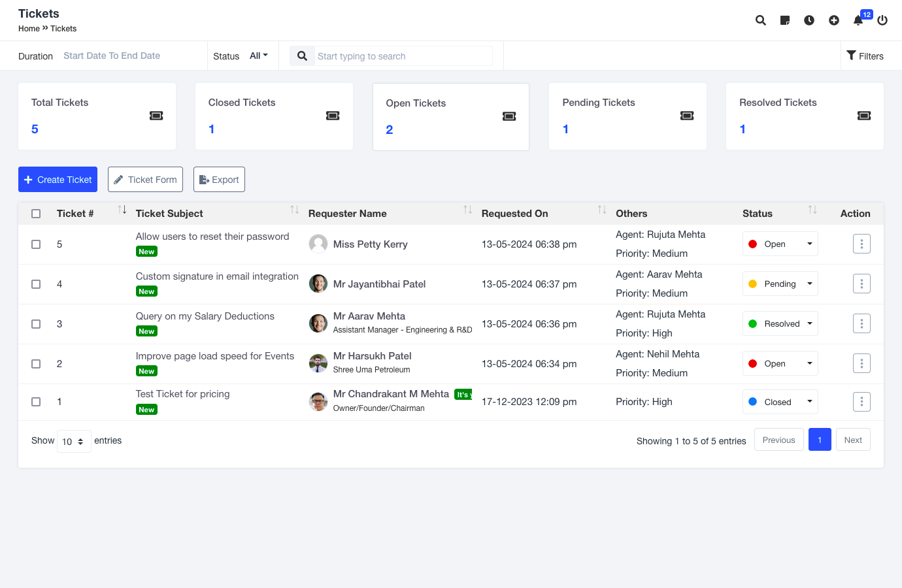
Task: Click the Create Ticket button
Action: [58, 180]
